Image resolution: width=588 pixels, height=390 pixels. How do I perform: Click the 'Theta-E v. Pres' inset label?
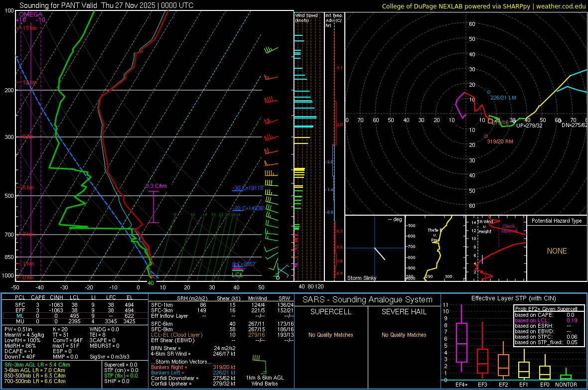tap(435, 235)
